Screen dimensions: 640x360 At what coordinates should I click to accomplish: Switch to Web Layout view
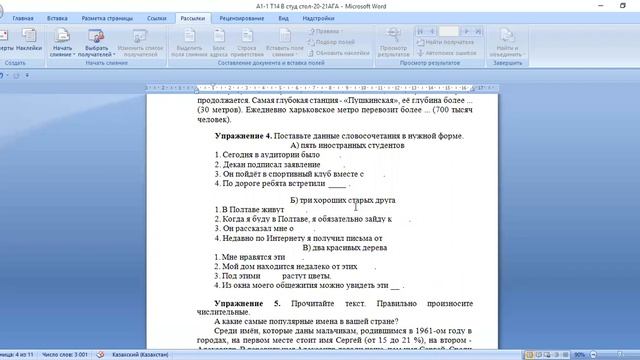pos(547,355)
